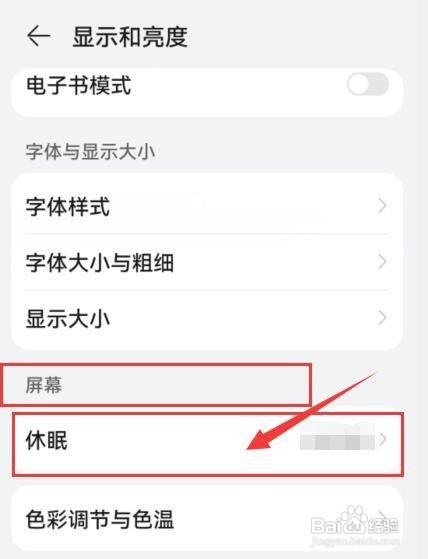Open the 休眠 sleep setting
Viewport: 428px width, 559px height.
[207, 441]
